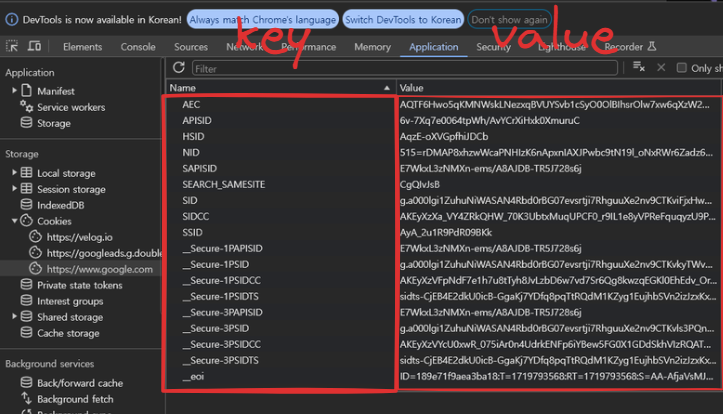Open the Recorder tab

pyautogui.click(x=623, y=47)
